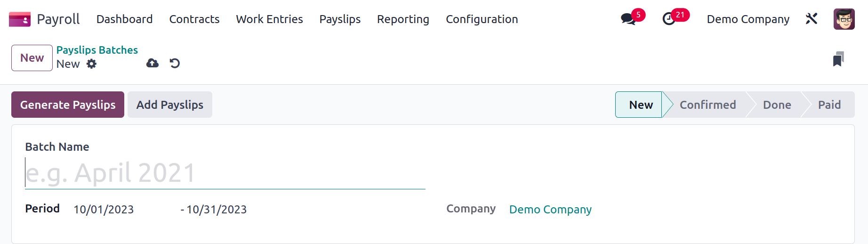Click the Generate Payslips button
This screenshot has width=868, height=244.
(68, 105)
